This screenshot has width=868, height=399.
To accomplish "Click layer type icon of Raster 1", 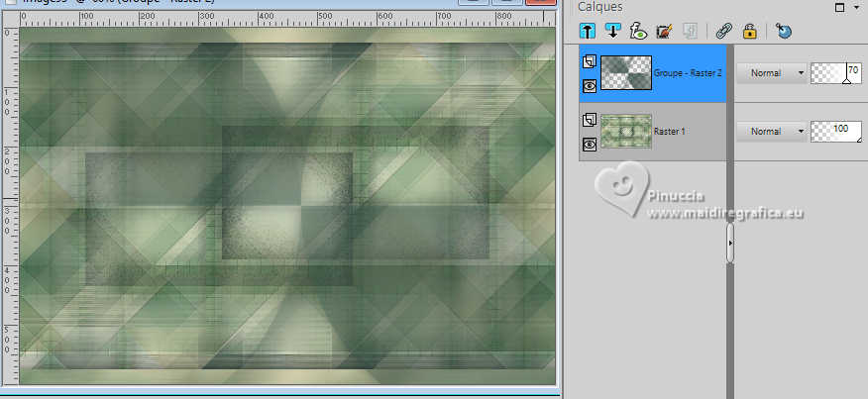I will point(590,120).
